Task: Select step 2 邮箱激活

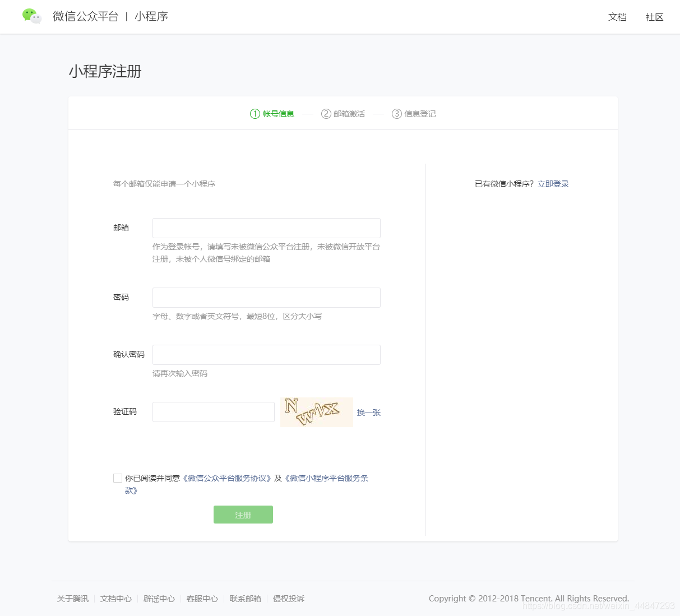Action: (343, 114)
